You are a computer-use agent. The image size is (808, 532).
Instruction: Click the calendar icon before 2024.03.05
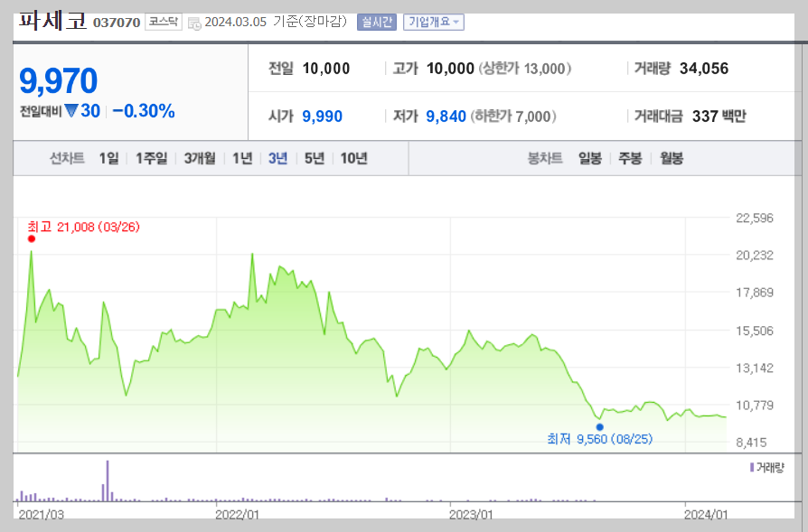pos(194,23)
